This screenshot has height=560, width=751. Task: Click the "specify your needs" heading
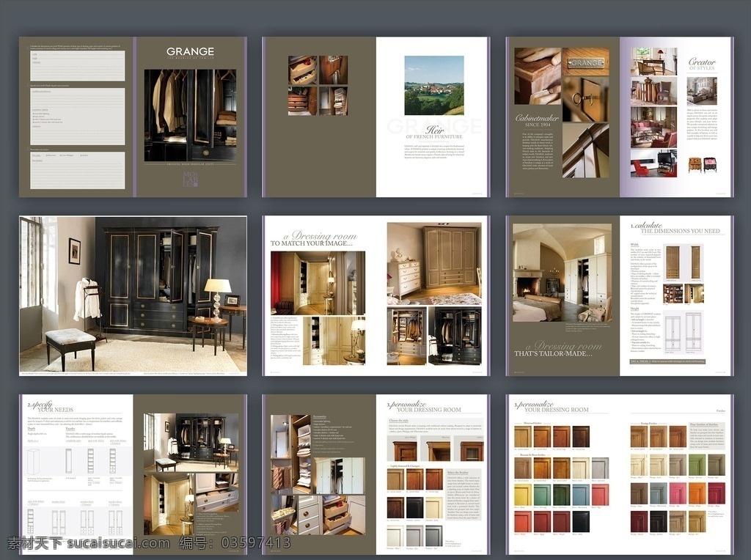[51, 407]
